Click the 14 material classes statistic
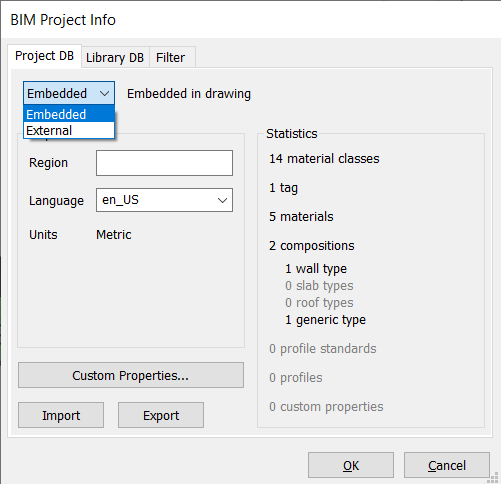The image size is (501, 484). [x=324, y=159]
